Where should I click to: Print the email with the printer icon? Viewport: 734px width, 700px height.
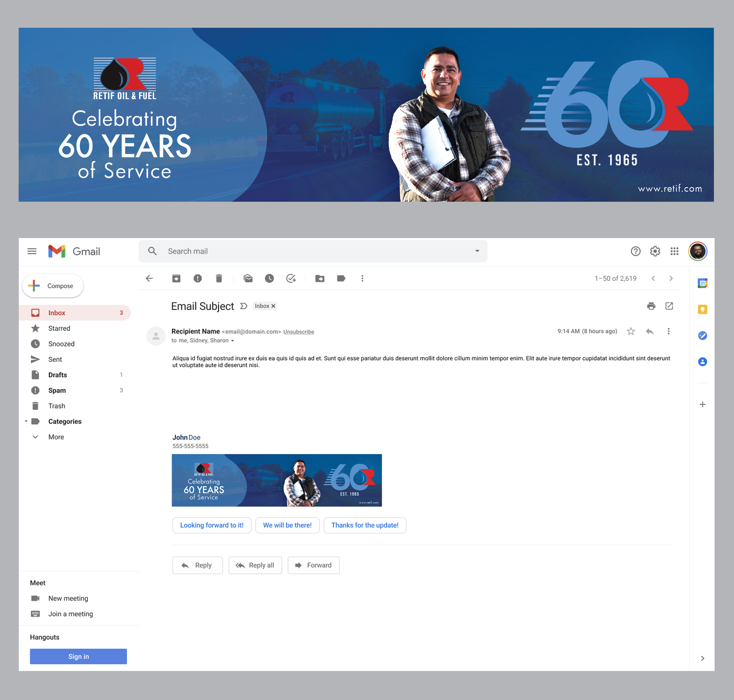click(x=651, y=306)
